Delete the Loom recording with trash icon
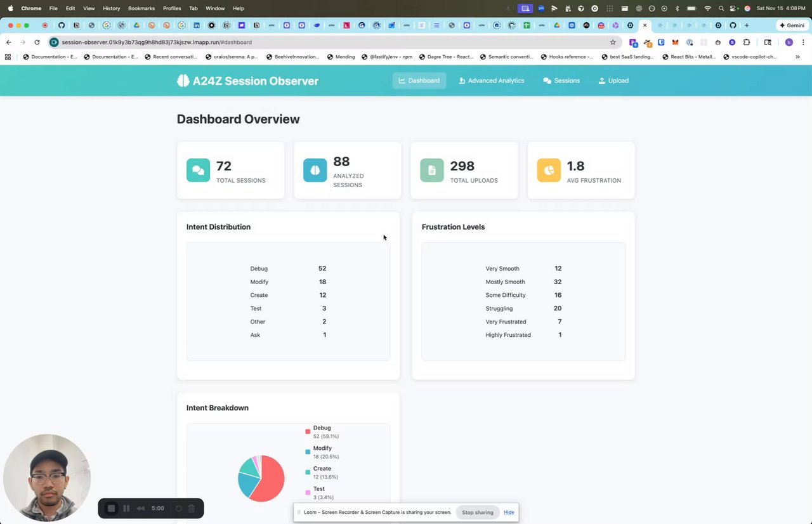The width and height of the screenshot is (812, 524). click(x=192, y=508)
